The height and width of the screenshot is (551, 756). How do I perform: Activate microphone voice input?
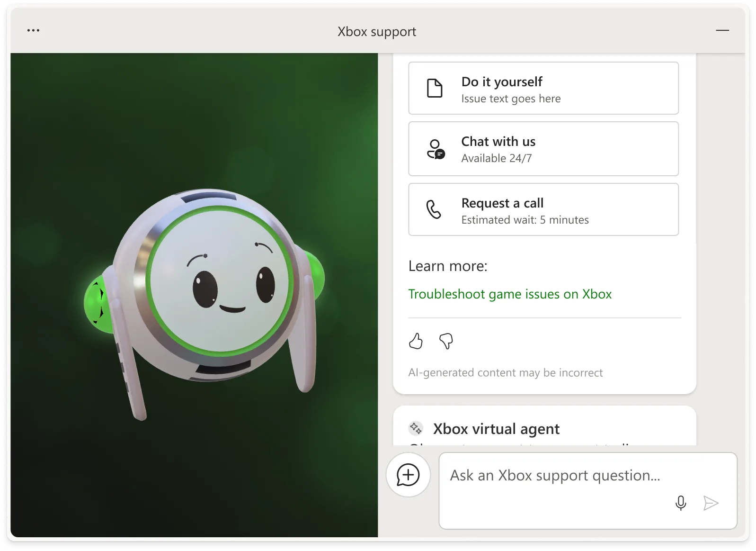[681, 503]
